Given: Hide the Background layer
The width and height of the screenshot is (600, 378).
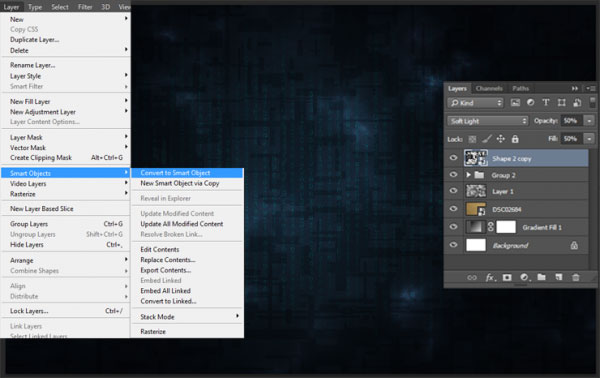Looking at the screenshot, I should point(453,245).
